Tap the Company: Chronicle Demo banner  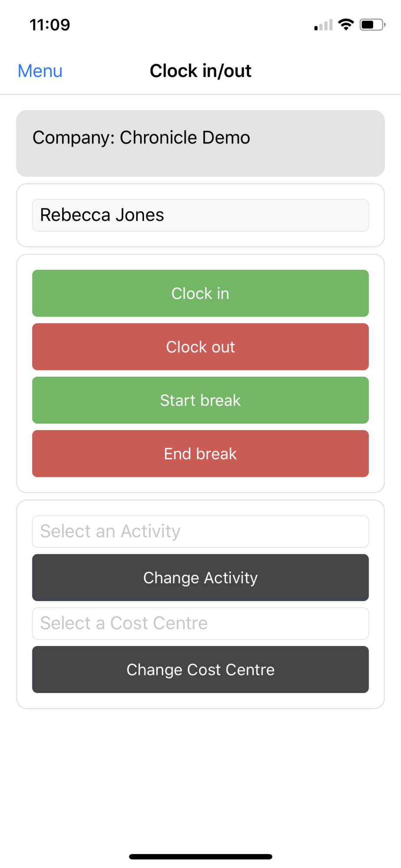pos(200,143)
